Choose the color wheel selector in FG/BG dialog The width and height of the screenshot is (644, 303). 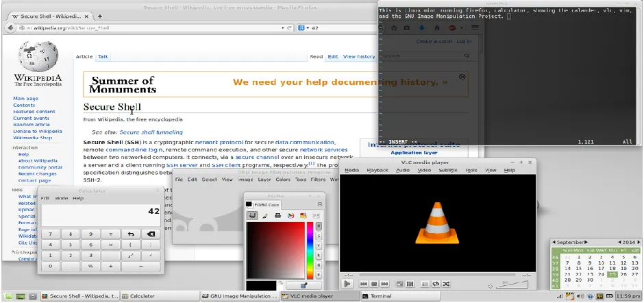(x=290, y=215)
